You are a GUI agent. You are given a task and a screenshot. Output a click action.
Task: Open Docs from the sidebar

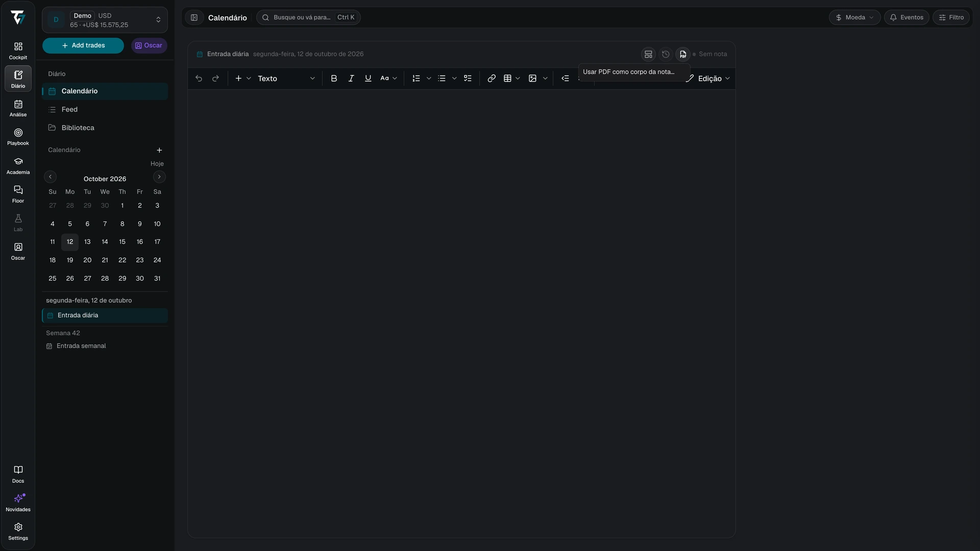pos(18,474)
